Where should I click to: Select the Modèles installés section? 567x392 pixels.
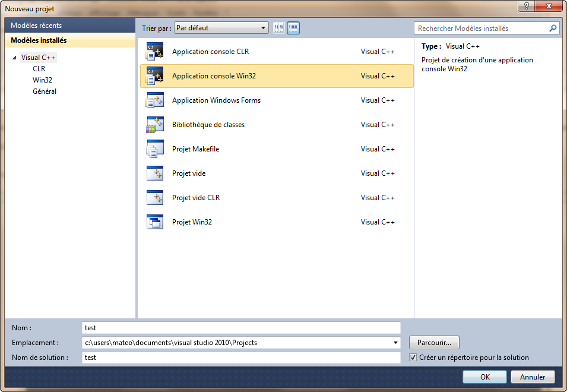pyautogui.click(x=39, y=40)
